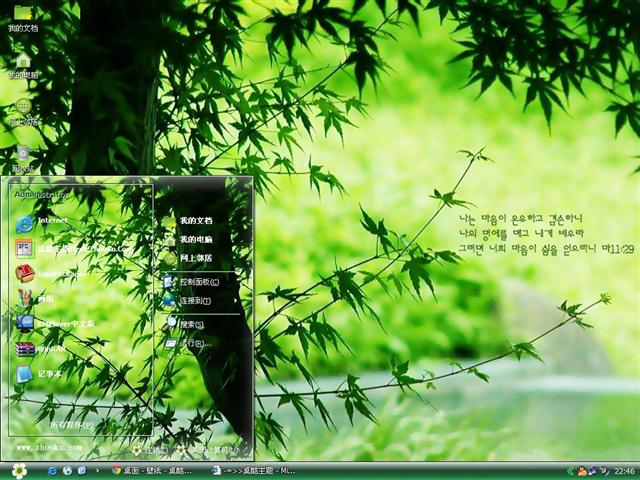Open the red telephone-book icon program
The image size is (640, 480).
(49, 273)
